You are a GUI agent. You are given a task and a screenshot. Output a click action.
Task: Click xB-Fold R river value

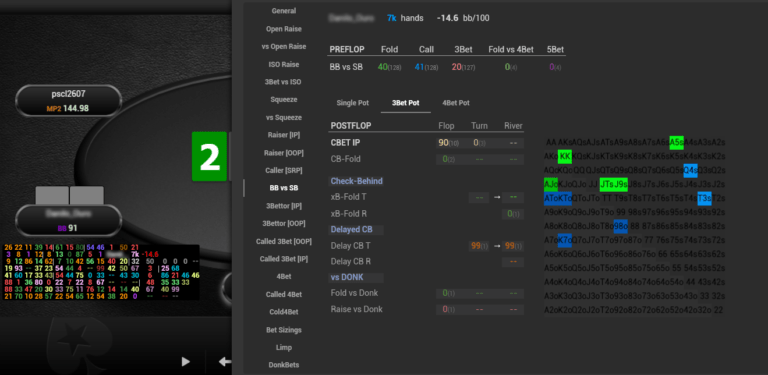pos(513,213)
